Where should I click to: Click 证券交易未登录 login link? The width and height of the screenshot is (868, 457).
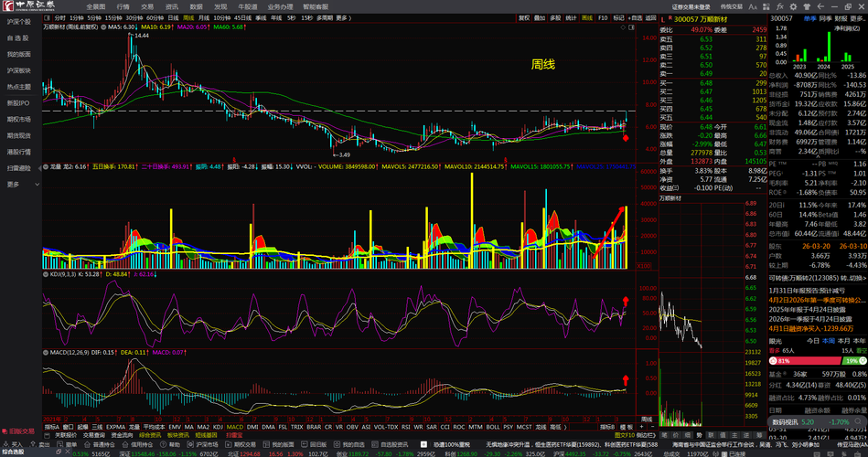[691, 7]
